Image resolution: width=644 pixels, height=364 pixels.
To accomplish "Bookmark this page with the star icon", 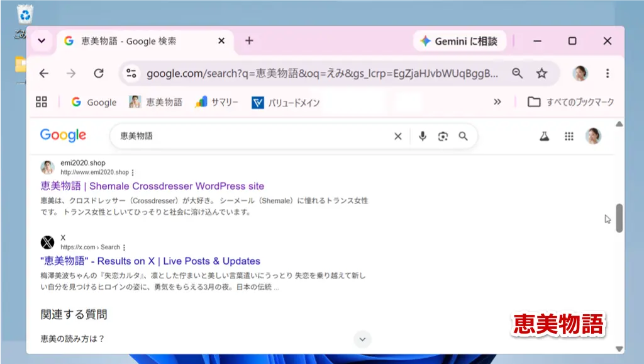I will click(x=541, y=74).
